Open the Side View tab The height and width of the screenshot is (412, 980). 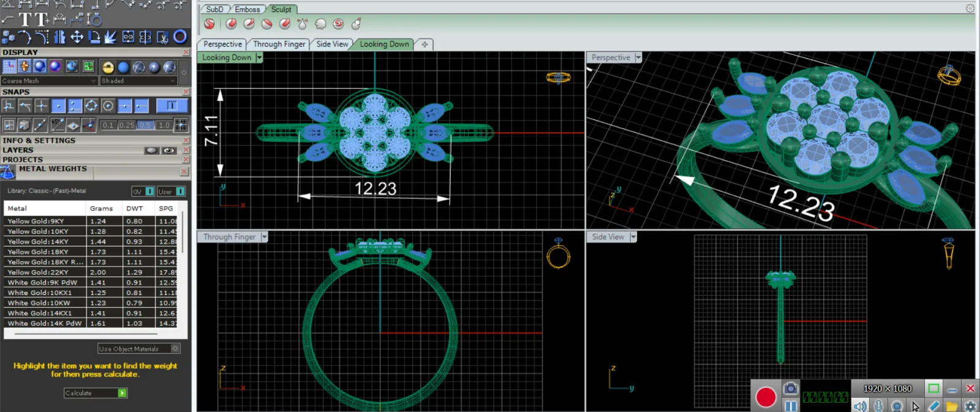[x=332, y=44]
